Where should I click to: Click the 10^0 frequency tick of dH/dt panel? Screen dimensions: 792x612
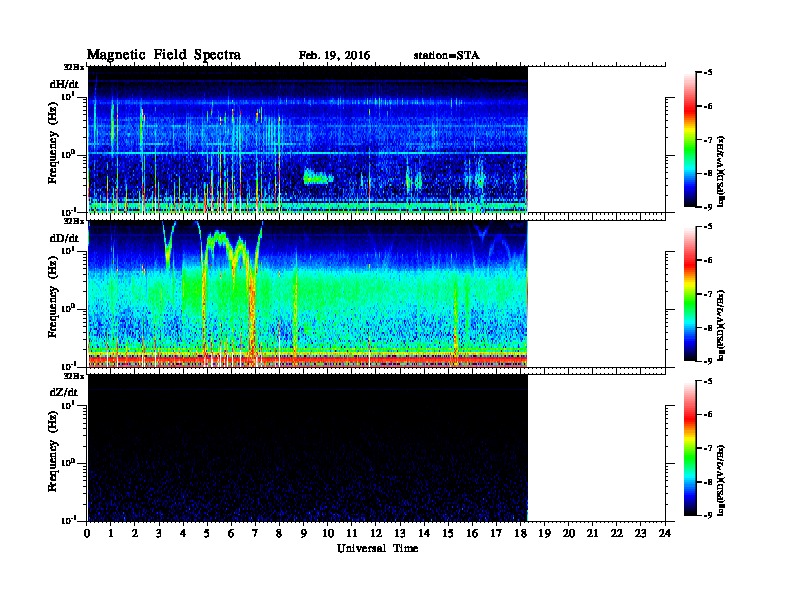[68, 155]
